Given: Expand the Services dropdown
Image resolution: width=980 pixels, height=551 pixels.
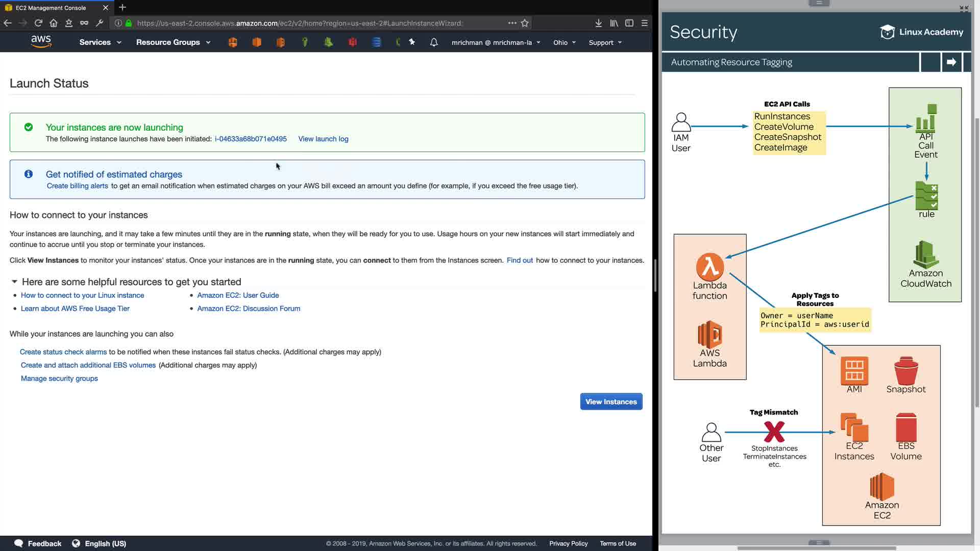Looking at the screenshot, I should pyautogui.click(x=100, y=42).
